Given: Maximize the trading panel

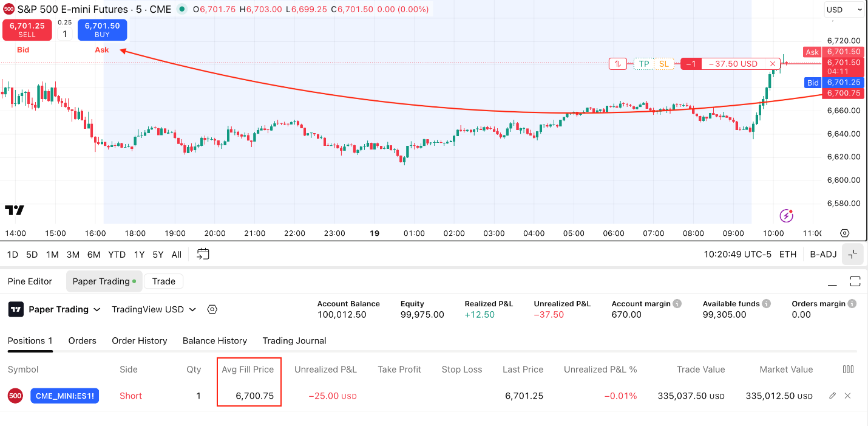Looking at the screenshot, I should pyautogui.click(x=855, y=281).
